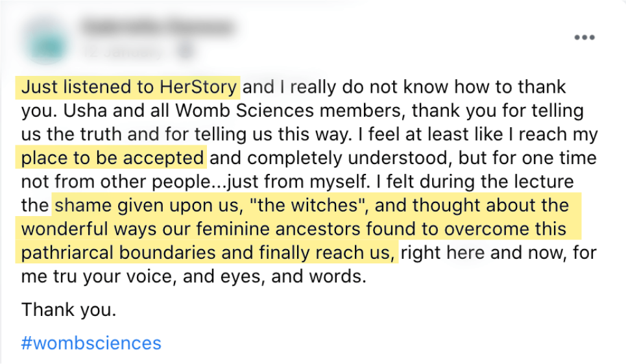Open the #wombsciences hashtag link
Image resolution: width=626 pixels, height=364 pixels.
click(91, 343)
